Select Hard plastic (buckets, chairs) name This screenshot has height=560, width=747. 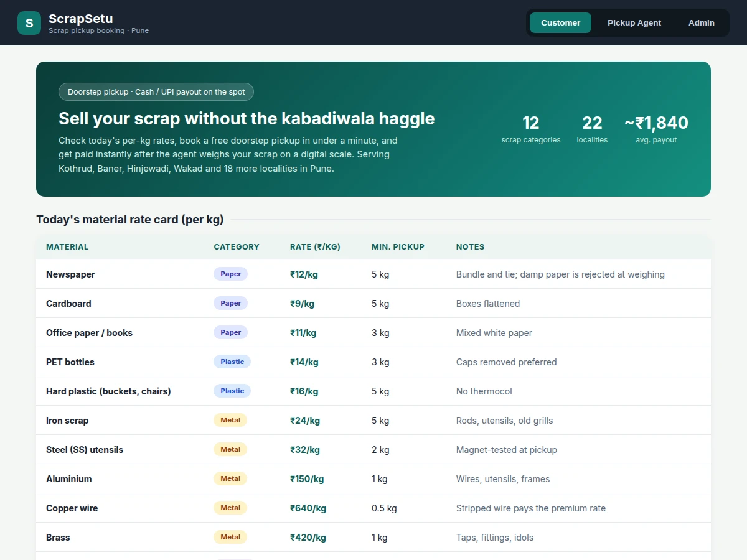(x=108, y=391)
